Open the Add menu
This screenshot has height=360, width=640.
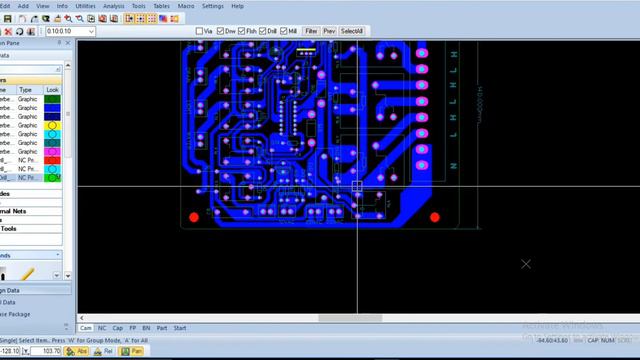pyautogui.click(x=23, y=6)
